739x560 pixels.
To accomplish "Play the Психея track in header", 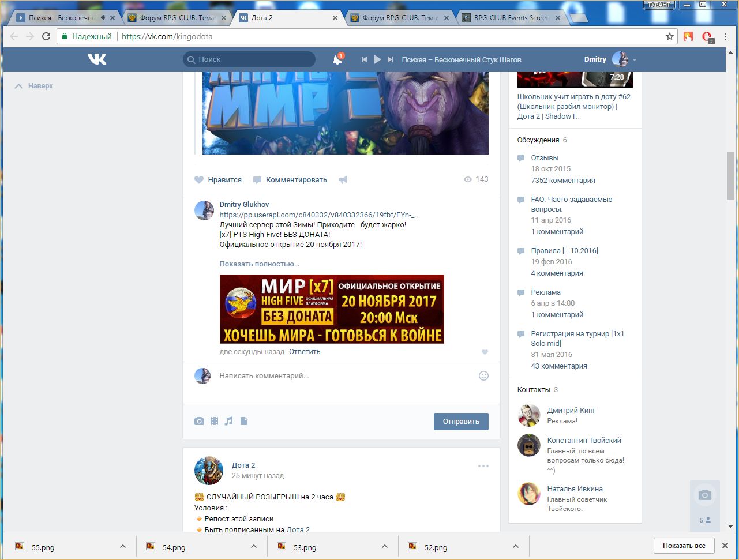I will tap(377, 59).
